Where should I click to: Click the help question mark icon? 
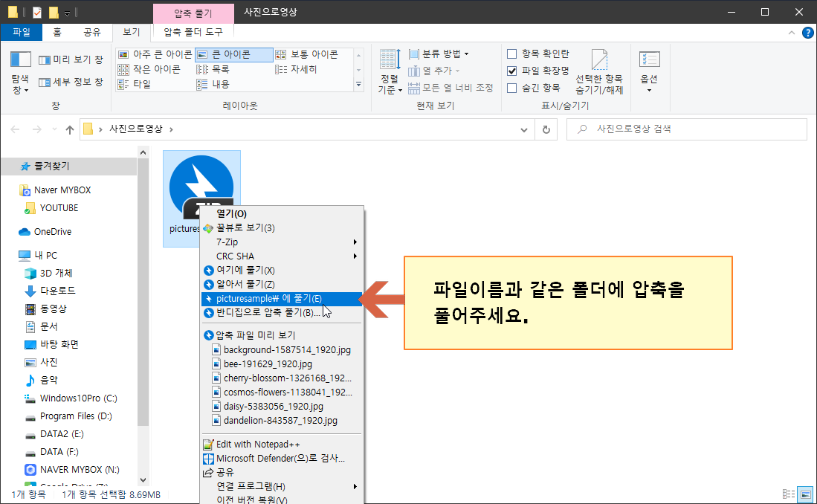[807, 33]
